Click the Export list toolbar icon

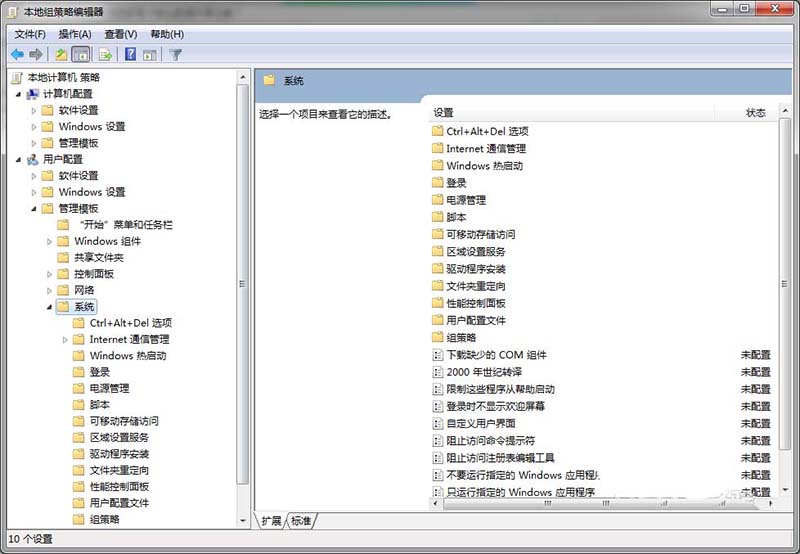(105, 54)
